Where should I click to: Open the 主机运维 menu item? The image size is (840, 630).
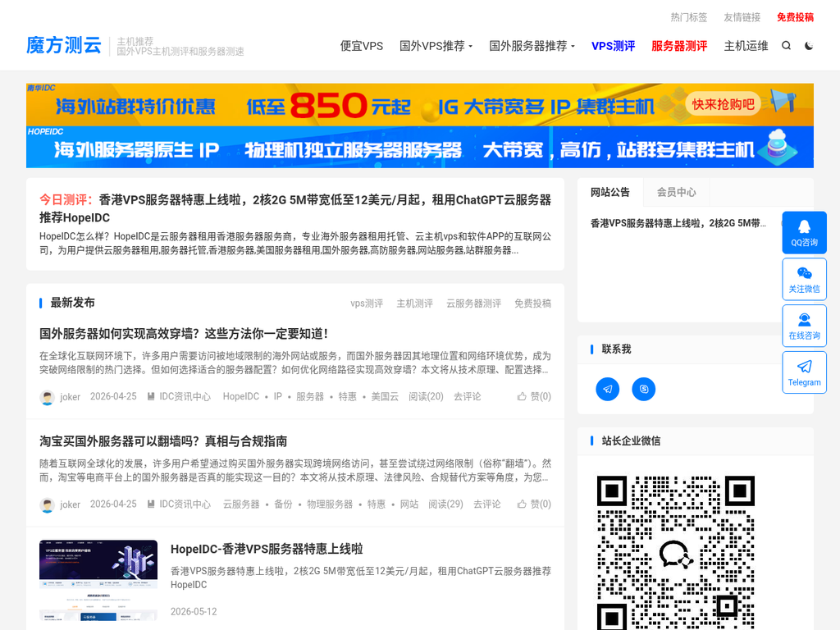click(x=746, y=46)
